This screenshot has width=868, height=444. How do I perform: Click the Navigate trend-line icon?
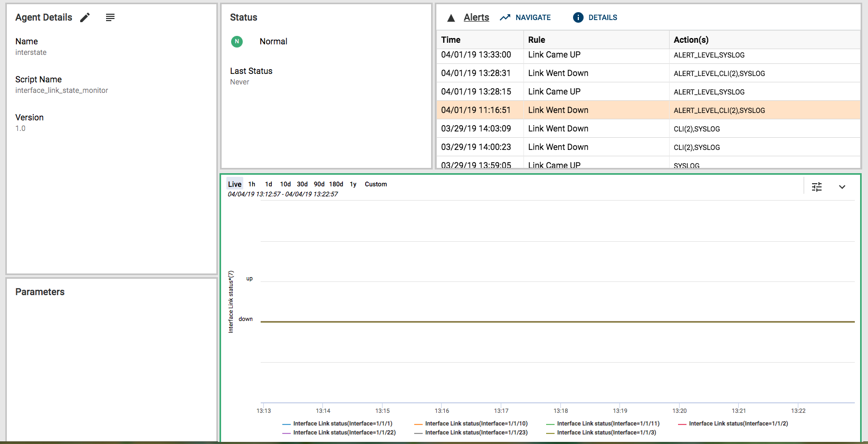click(505, 17)
